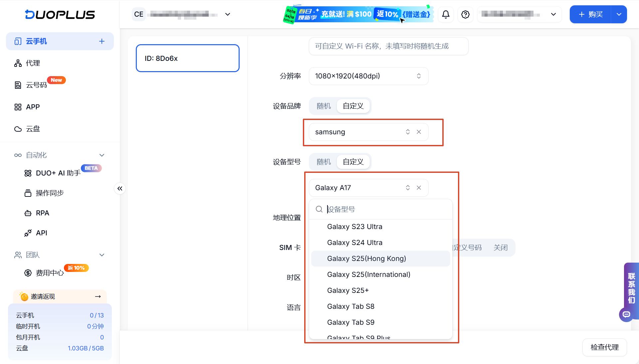The height and width of the screenshot is (364, 639).
Task: Open the 购买 button dropdown arrow
Action: coord(619,14)
